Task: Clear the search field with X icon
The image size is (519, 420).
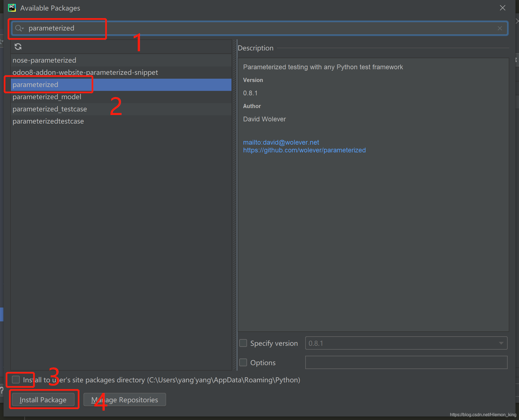Action: [x=500, y=28]
